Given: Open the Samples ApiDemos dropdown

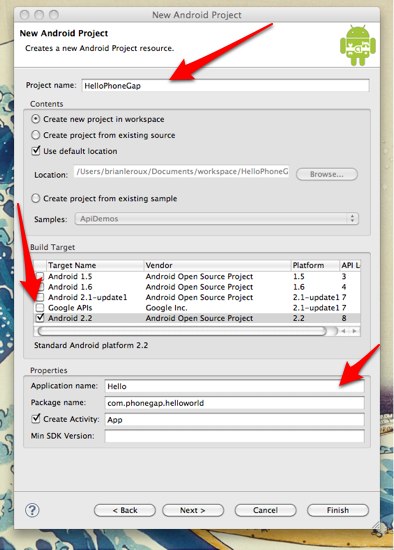Looking at the screenshot, I should pos(217,219).
